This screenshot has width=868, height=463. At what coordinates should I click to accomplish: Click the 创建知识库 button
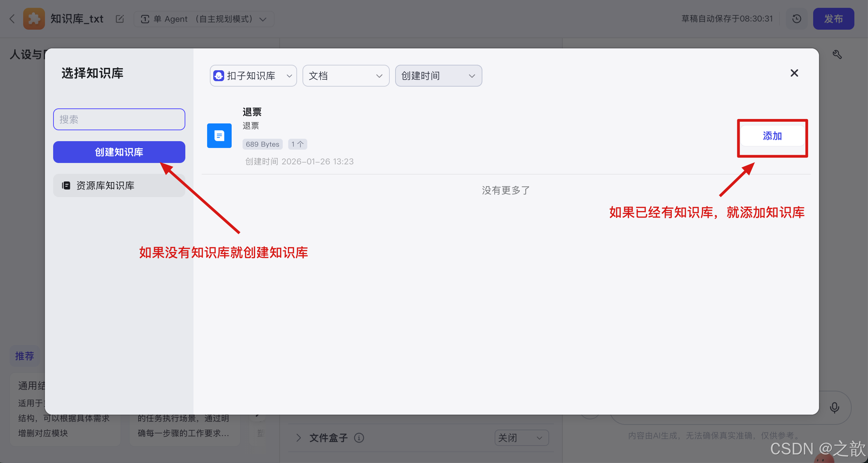click(119, 152)
